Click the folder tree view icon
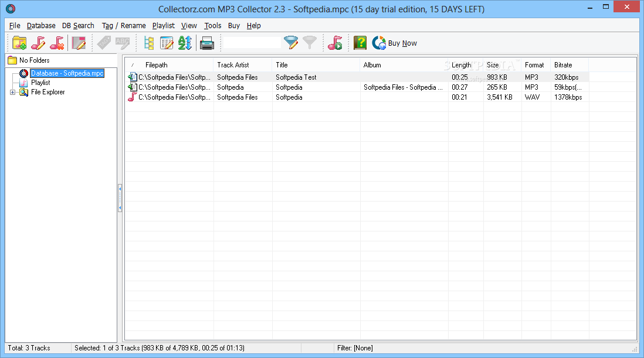The width and height of the screenshot is (644, 358). 148,43
